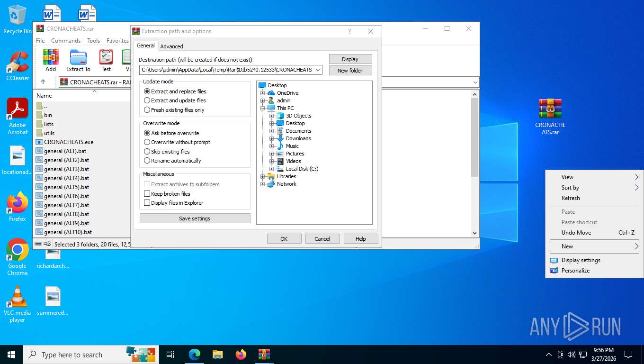Open Firefox from the taskbar
The height and width of the screenshot is (364, 644).
coord(241,355)
